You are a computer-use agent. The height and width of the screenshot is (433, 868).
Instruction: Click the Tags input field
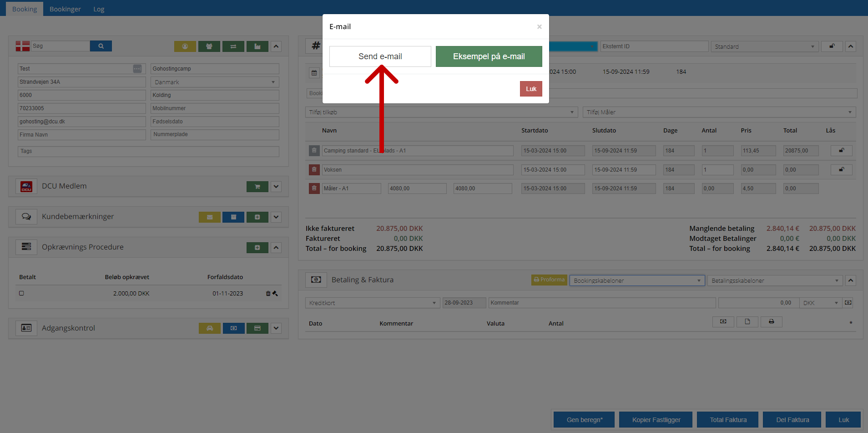pyautogui.click(x=148, y=151)
